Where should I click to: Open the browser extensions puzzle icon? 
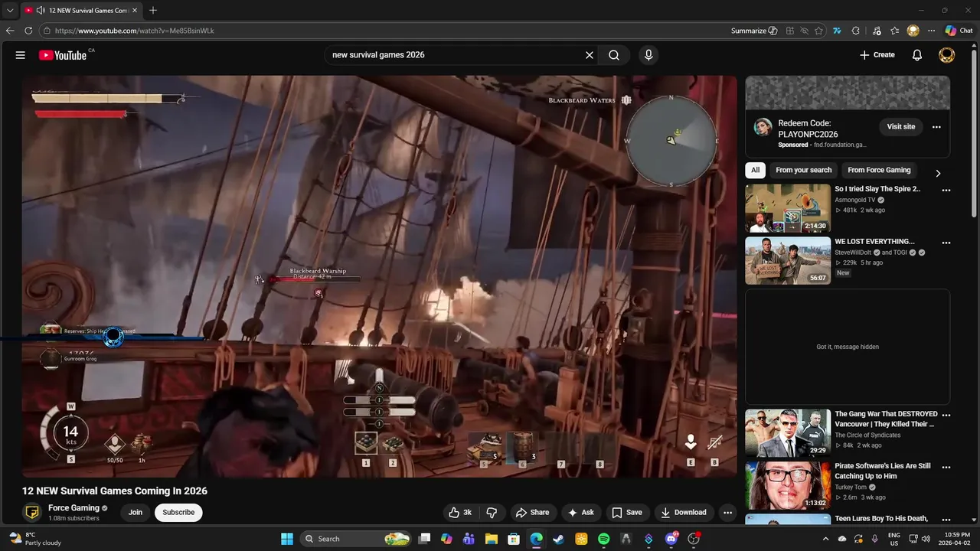pyautogui.click(x=856, y=31)
